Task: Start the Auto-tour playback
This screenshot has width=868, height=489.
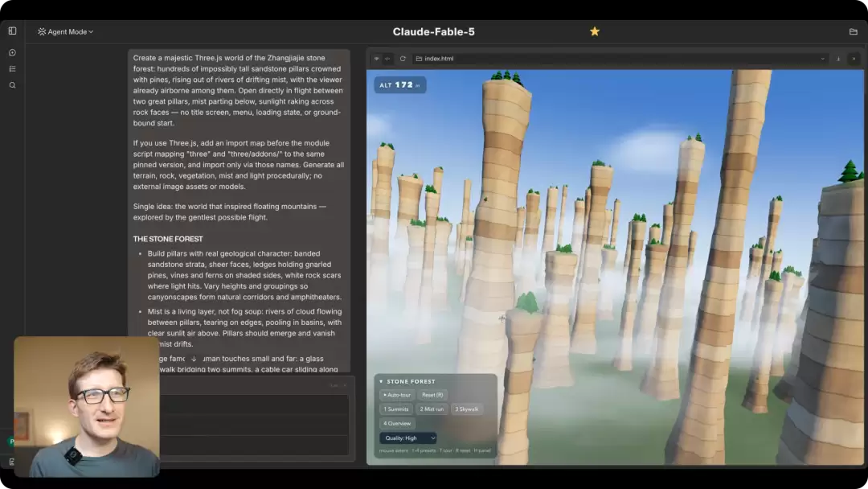Action: (x=397, y=395)
